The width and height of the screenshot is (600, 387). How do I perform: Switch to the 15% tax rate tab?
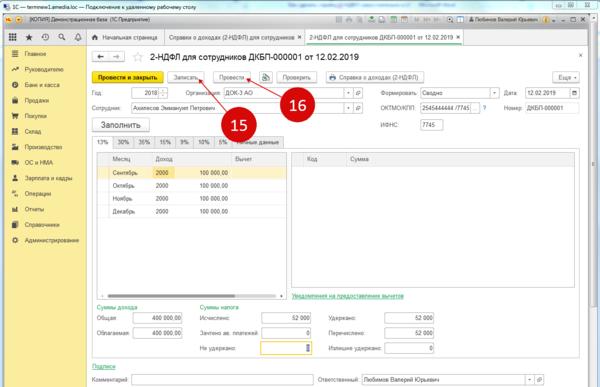[x=165, y=142]
